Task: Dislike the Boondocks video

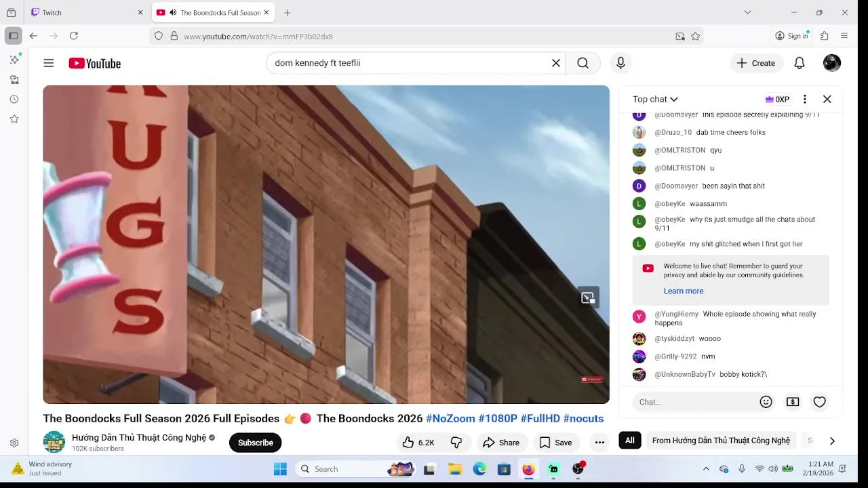Action: (x=456, y=443)
